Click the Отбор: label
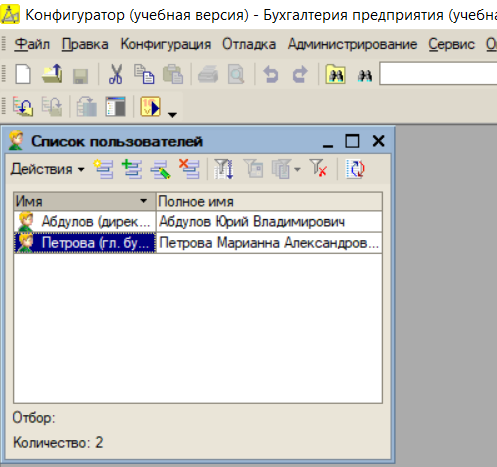 [34, 418]
